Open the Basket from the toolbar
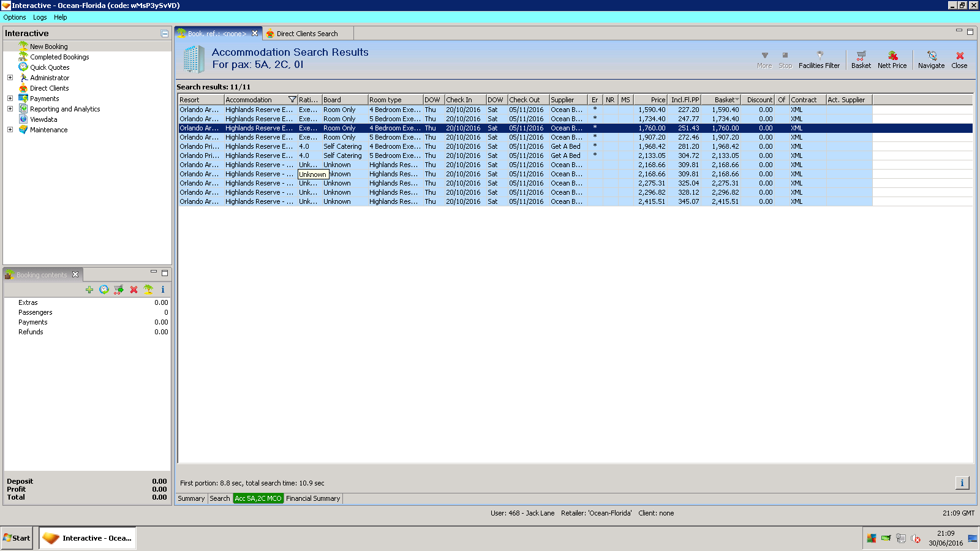This screenshot has width=980, height=551. click(x=861, y=59)
